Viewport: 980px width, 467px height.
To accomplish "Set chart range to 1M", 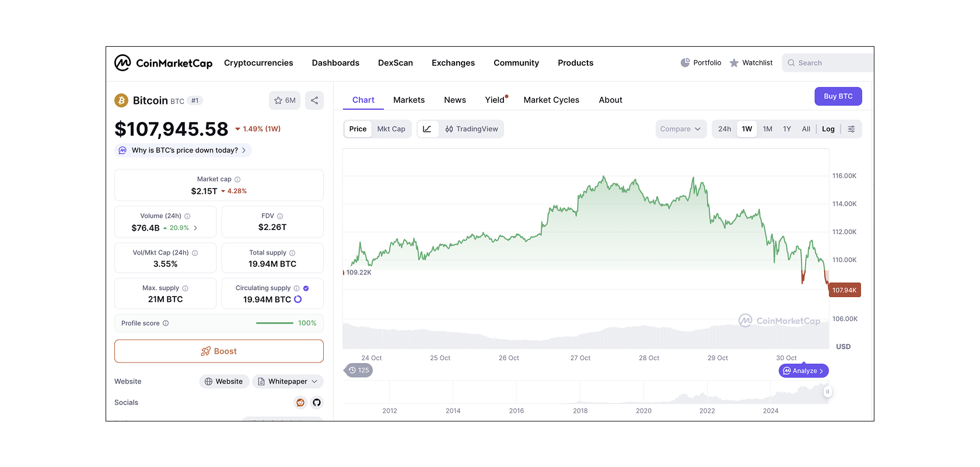I will [x=768, y=129].
